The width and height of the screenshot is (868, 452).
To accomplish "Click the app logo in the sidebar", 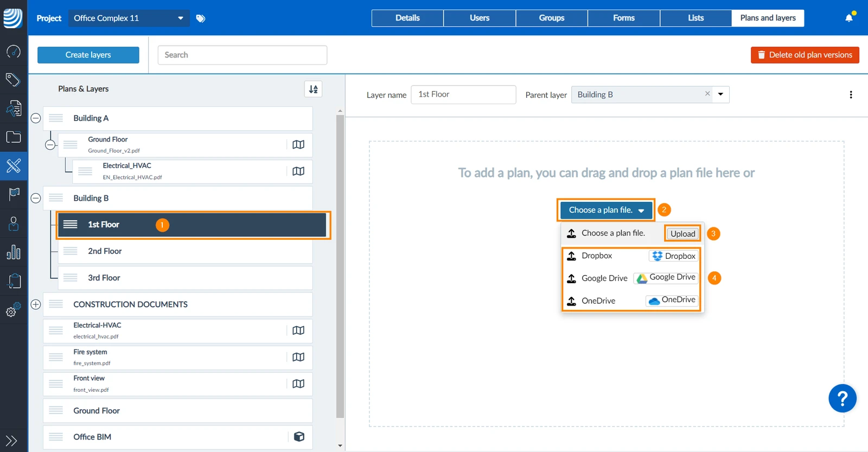I will 13,18.
